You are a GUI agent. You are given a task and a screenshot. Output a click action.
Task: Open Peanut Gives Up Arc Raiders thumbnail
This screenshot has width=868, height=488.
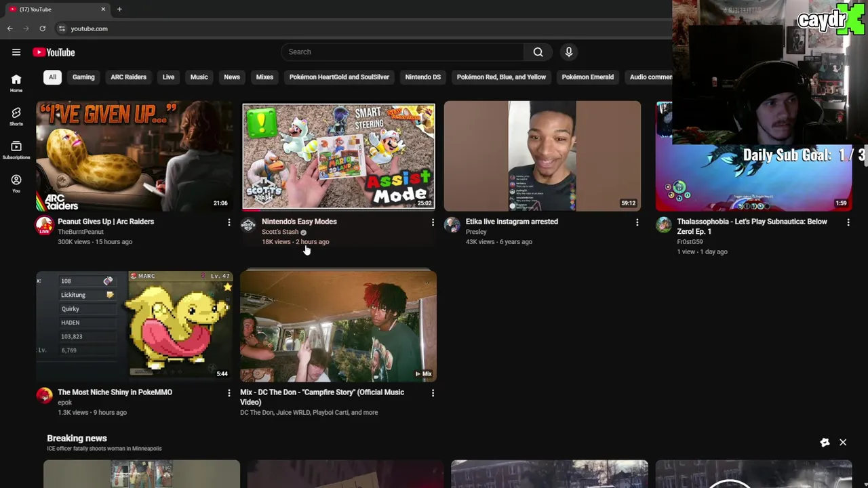[x=134, y=156]
